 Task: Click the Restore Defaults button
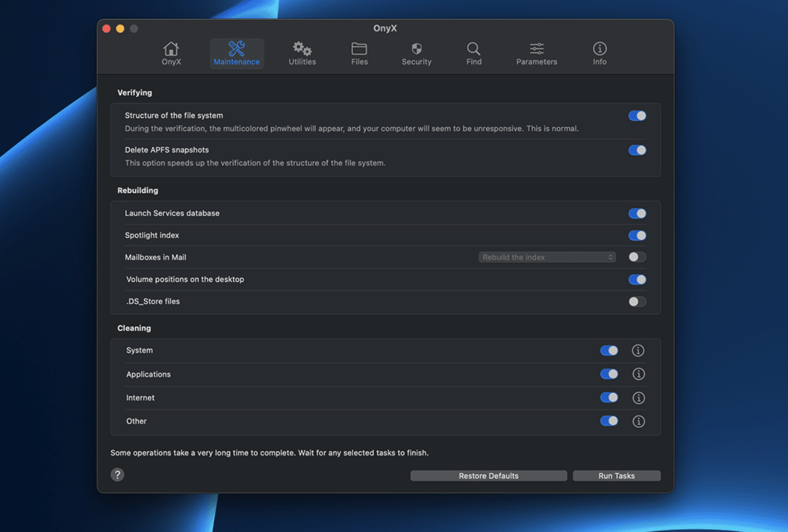click(x=488, y=475)
